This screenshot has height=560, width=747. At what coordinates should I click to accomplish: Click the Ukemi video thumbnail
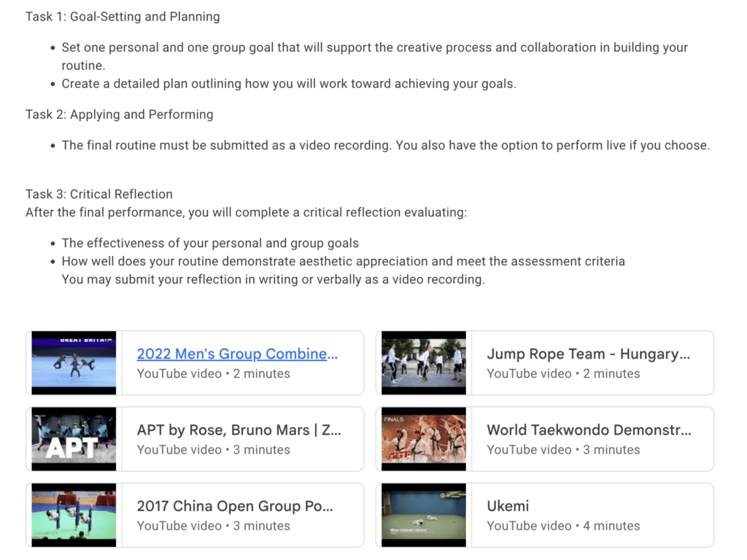tap(424, 516)
